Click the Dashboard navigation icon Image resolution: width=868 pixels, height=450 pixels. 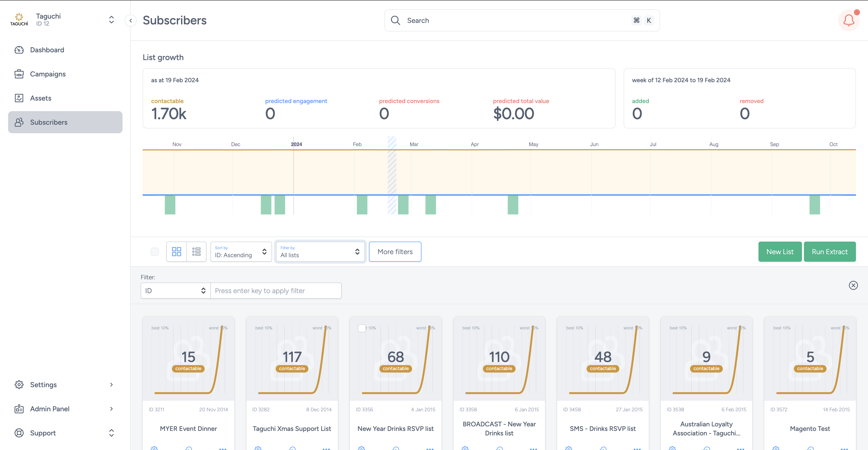point(19,50)
